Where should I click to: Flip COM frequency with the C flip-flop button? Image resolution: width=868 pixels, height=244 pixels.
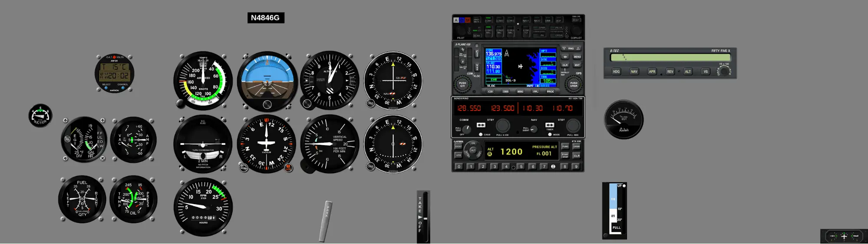[477, 53]
